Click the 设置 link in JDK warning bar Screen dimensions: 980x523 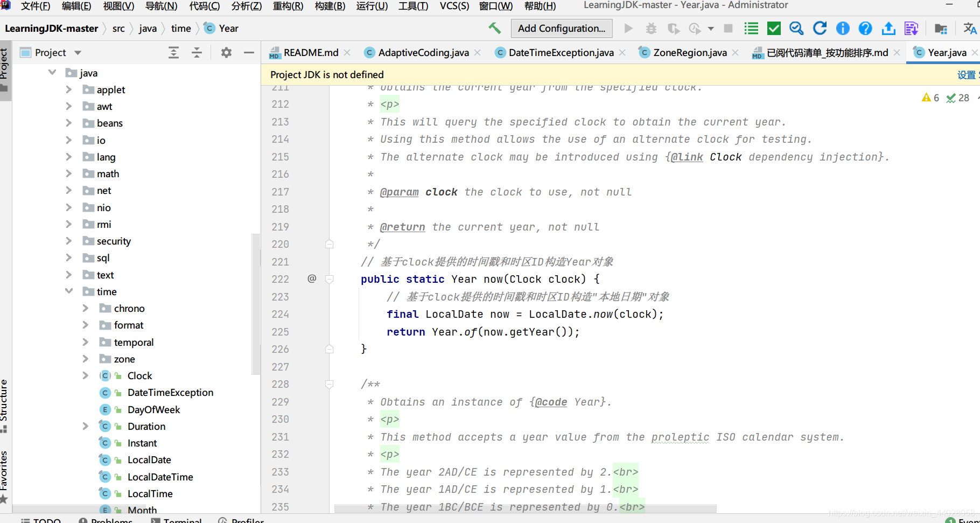coord(967,75)
